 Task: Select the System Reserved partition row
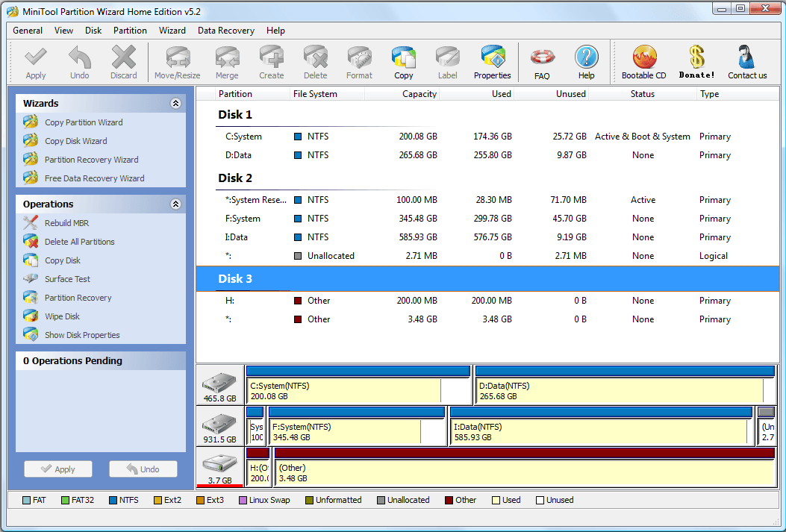pos(487,200)
